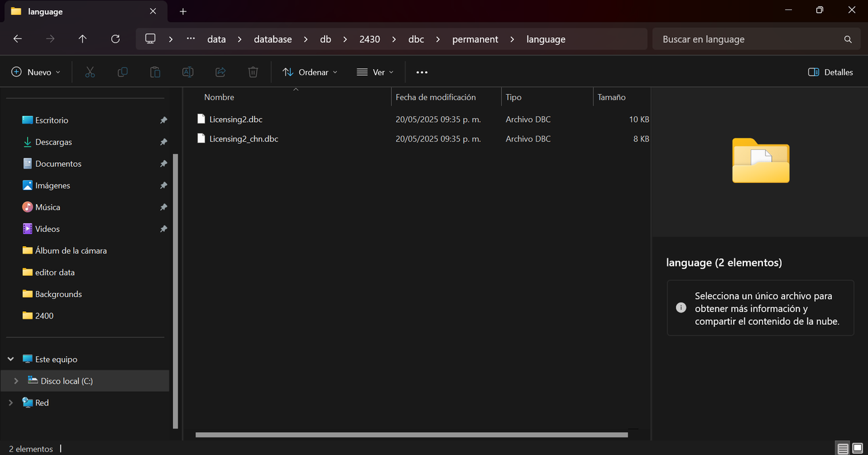Sort by the Tipo column header
The height and width of the screenshot is (455, 868).
[547, 97]
